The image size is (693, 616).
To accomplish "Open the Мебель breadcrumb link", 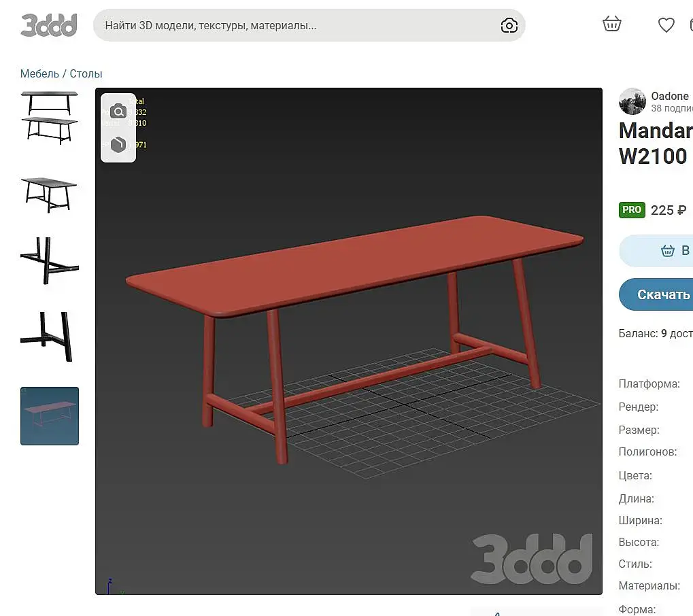I will (39, 74).
